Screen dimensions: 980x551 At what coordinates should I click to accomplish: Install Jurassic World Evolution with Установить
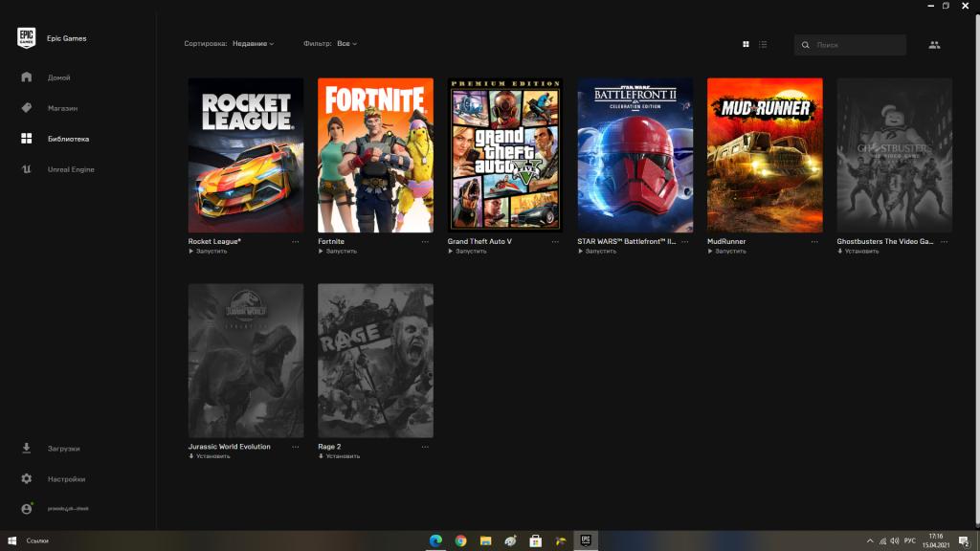tap(210, 456)
